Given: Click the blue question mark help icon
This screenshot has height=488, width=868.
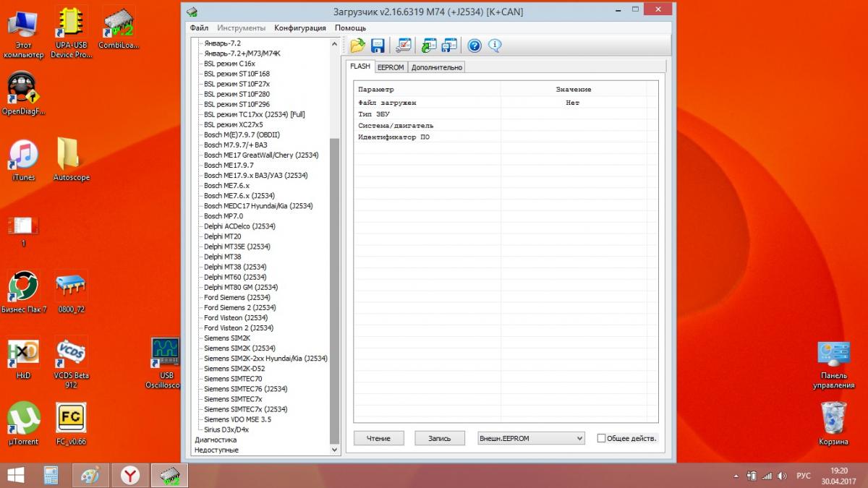Looking at the screenshot, I should (x=475, y=46).
